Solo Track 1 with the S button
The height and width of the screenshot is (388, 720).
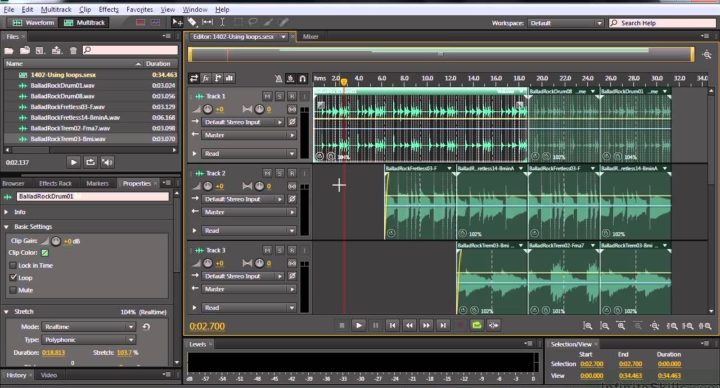pos(280,96)
